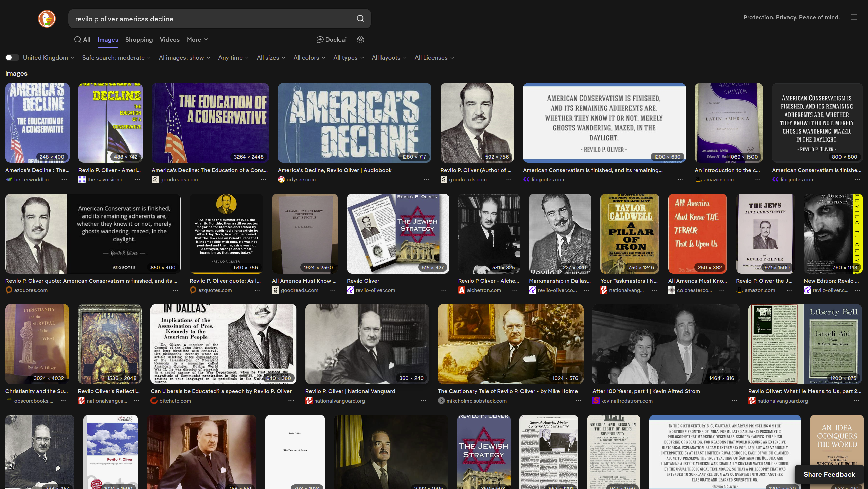Open the 'In Dallas' newspaper clipping thumbnail
Viewport: 868px width, 489px height.
point(223,344)
